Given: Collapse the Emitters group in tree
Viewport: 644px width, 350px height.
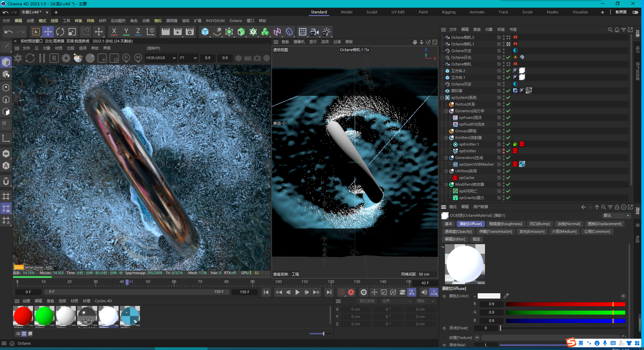Looking at the screenshot, I should click(446, 138).
